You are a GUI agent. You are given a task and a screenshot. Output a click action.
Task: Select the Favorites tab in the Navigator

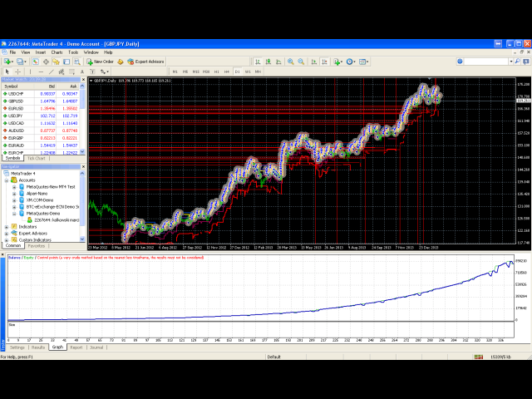[x=37, y=246]
